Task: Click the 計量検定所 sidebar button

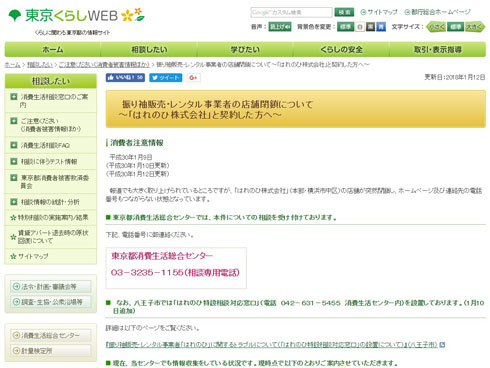Action: pos(51,351)
